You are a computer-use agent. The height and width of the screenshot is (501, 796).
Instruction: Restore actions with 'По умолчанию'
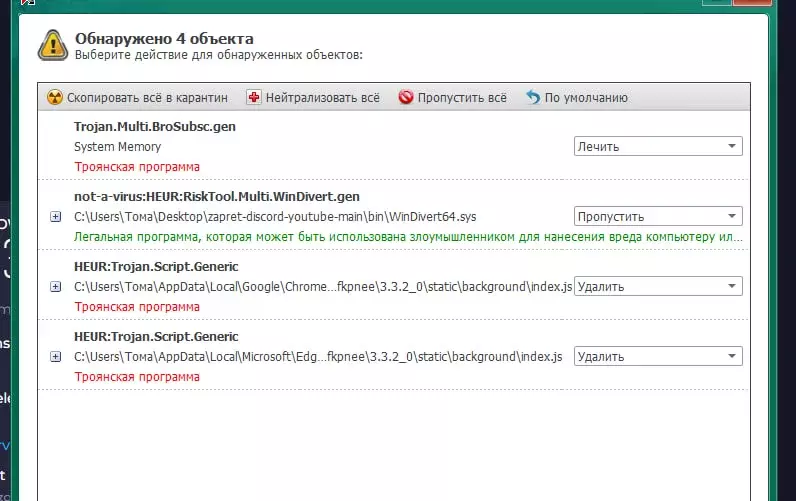pos(577,97)
